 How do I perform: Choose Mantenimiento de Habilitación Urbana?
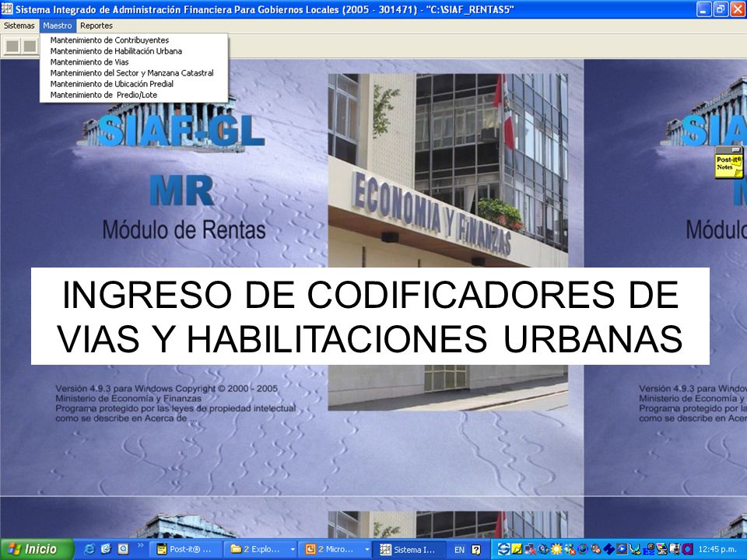tap(116, 51)
